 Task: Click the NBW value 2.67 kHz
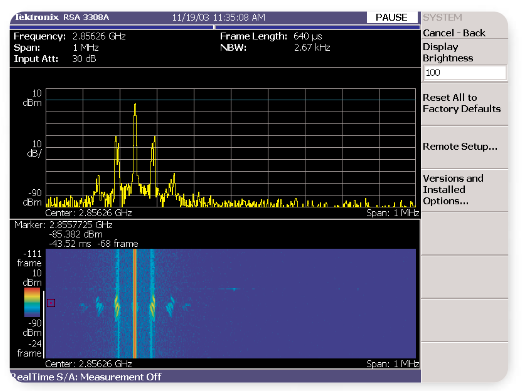[312, 47]
